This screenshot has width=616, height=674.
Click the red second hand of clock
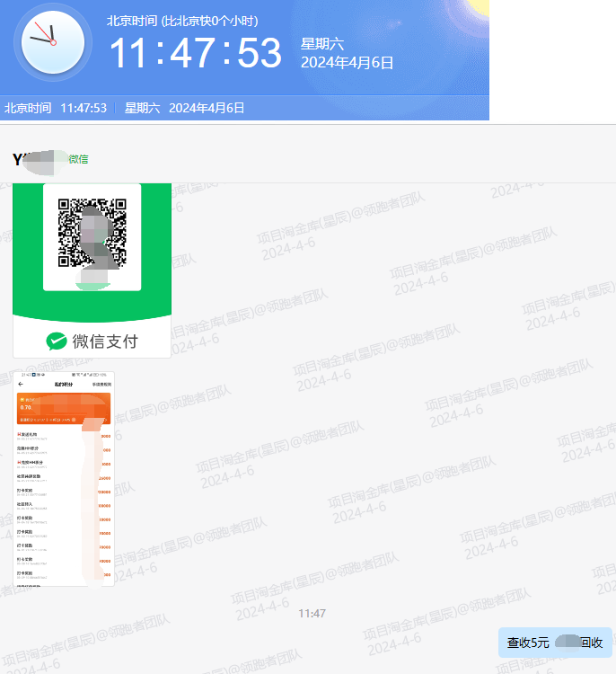(45, 34)
